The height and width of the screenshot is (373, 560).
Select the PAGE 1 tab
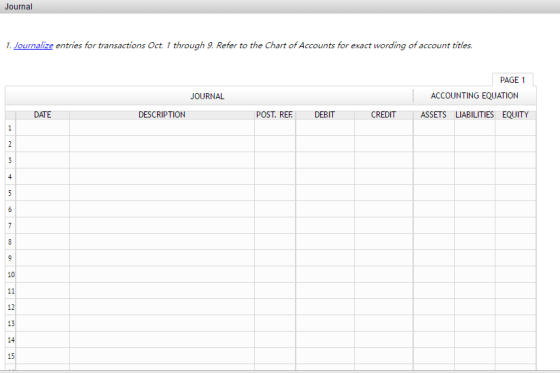tap(512, 80)
